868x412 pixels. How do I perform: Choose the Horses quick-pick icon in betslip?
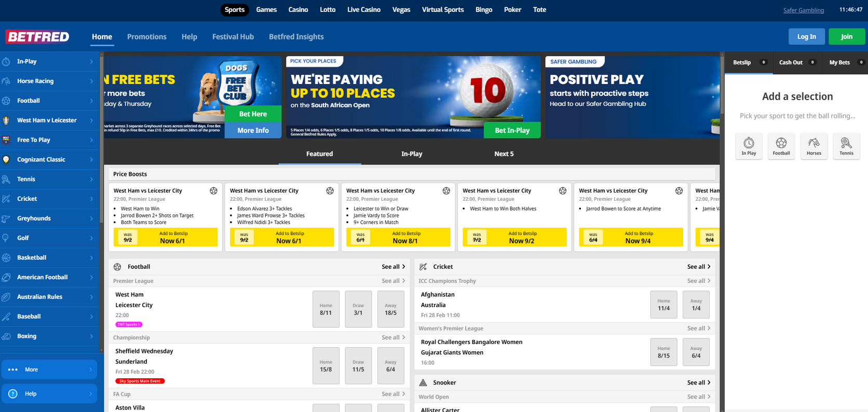(x=813, y=143)
